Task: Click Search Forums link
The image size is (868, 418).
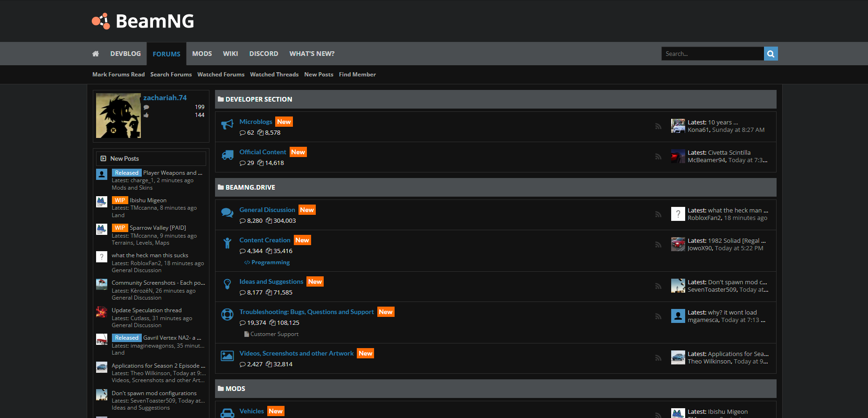Action: click(x=171, y=75)
